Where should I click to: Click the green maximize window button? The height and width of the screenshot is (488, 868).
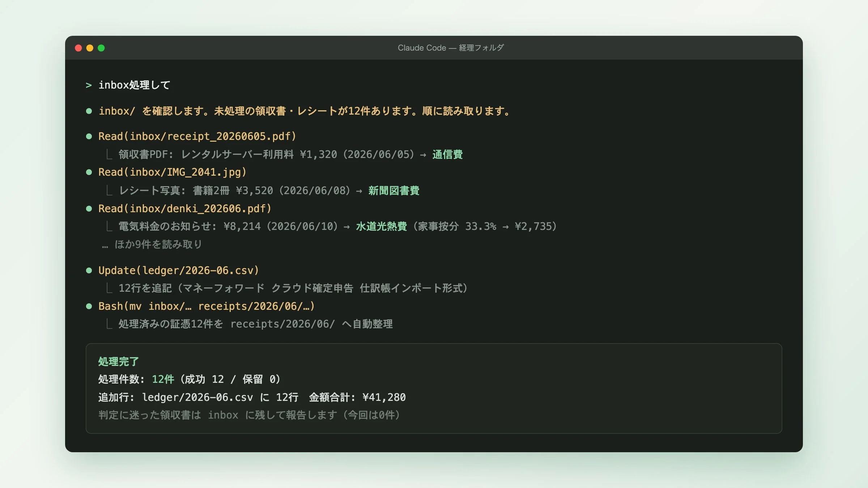101,48
